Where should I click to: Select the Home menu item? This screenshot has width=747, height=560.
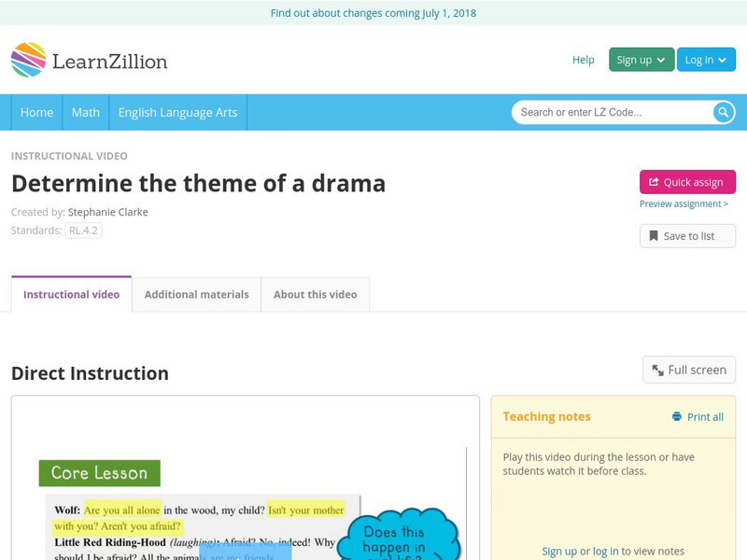(x=37, y=111)
